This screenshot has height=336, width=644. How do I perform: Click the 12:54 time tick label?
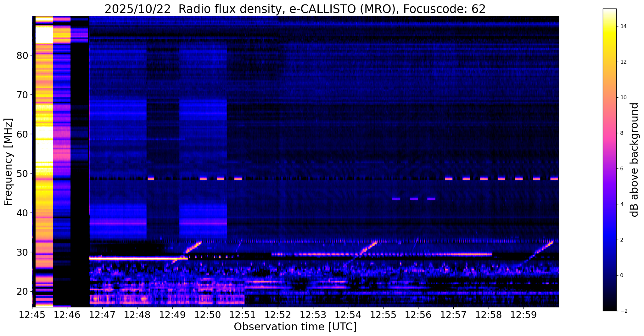coord(348,314)
